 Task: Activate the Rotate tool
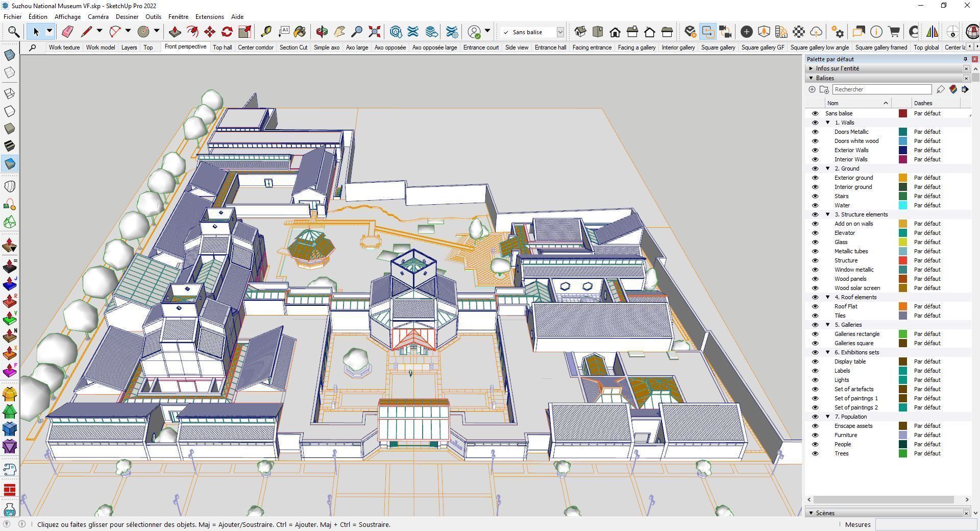227,32
